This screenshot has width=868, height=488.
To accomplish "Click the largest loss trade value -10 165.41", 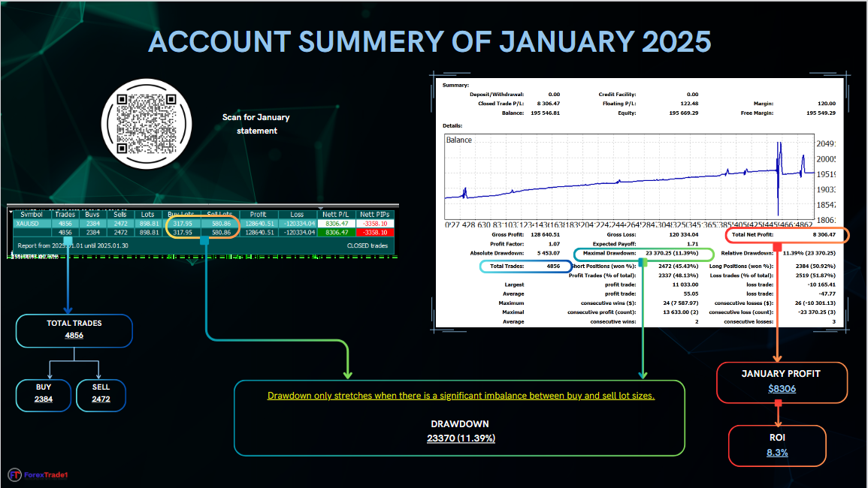I will click(x=821, y=285).
